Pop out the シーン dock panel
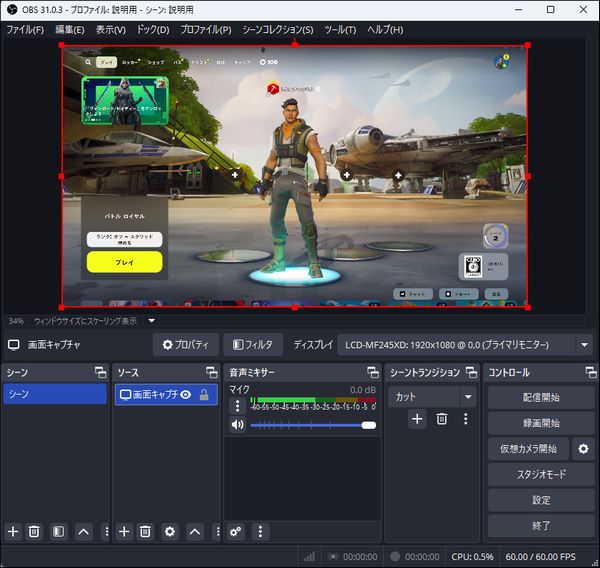Image resolution: width=600 pixels, height=568 pixels. (101, 372)
